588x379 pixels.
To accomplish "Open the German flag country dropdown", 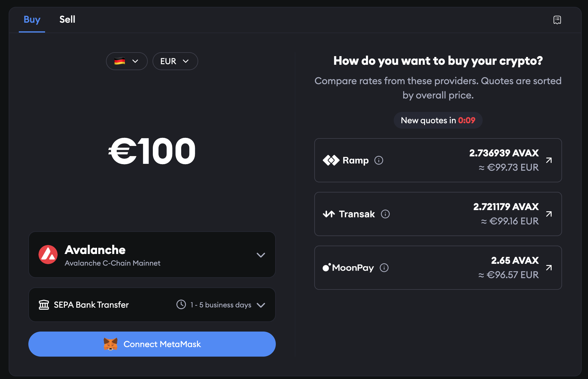I will click(x=127, y=61).
